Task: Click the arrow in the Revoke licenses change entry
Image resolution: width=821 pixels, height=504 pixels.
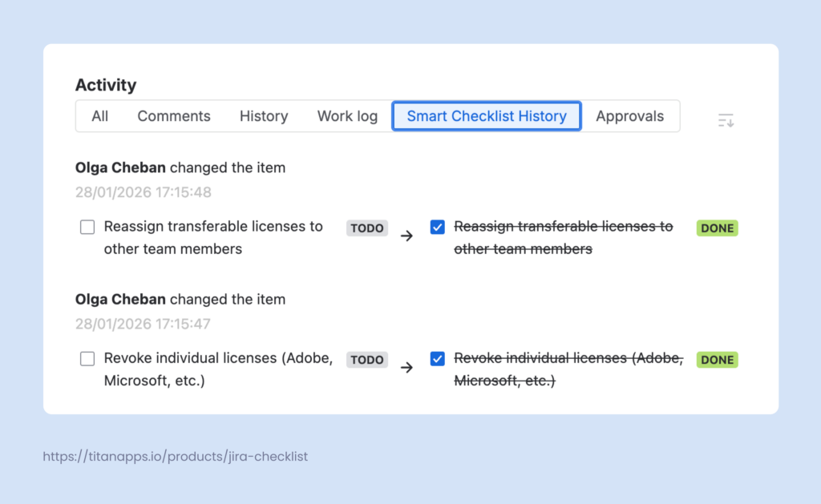Action: [407, 367]
